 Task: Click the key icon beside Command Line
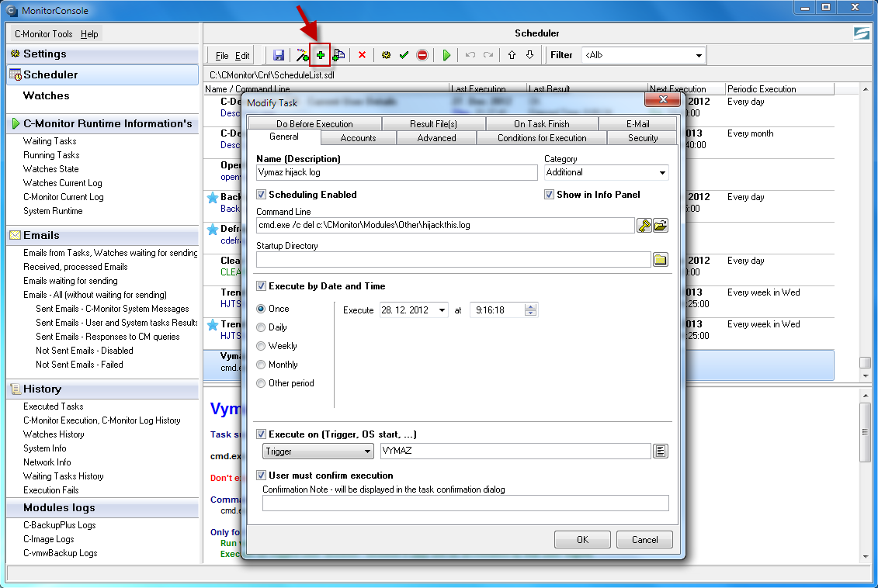click(644, 226)
